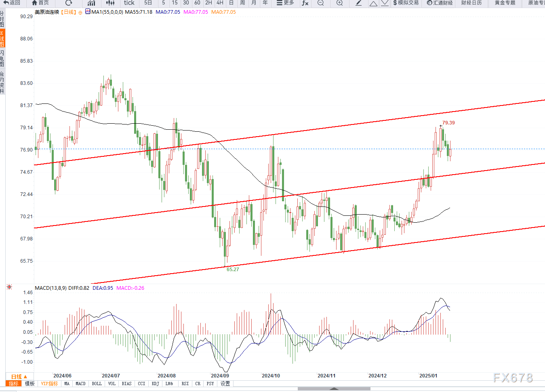The image size is (545, 392).
Task: Switch to the 闪电图 side tab
Action: click(2, 59)
